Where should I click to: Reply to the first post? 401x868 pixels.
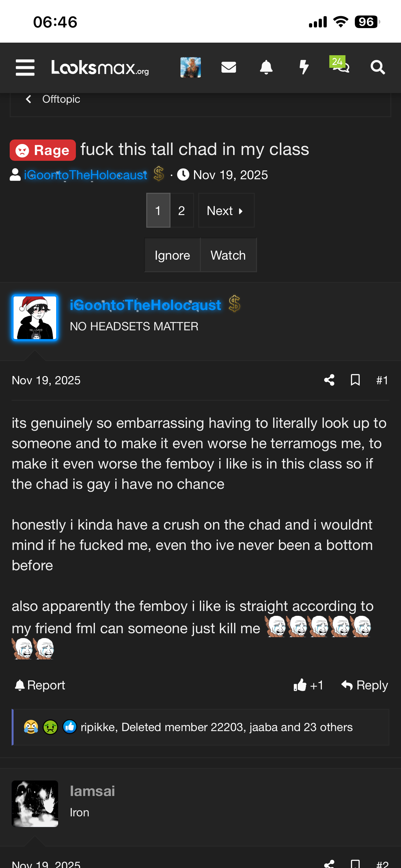(x=365, y=685)
